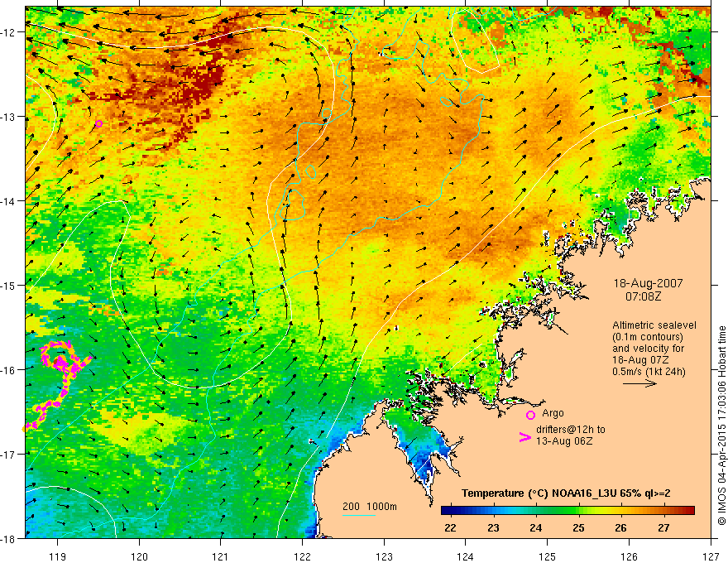Click the colorbar label 25
The width and height of the screenshot is (728, 563).
[578, 527]
